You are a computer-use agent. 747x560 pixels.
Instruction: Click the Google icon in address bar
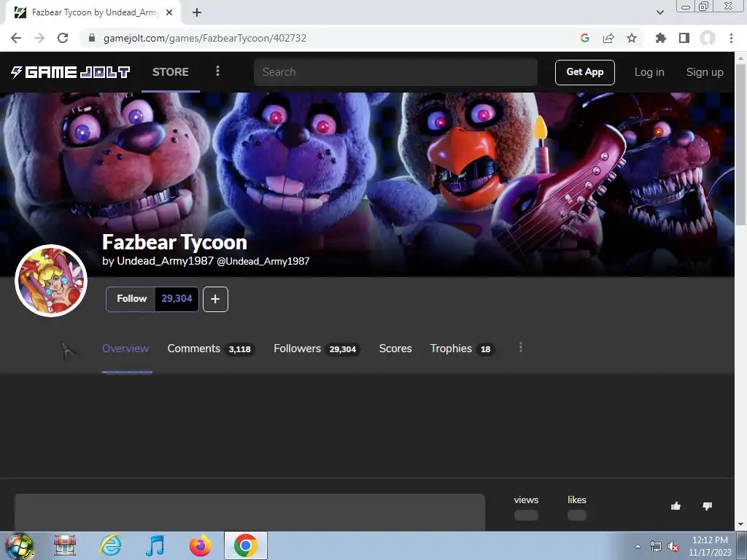(x=585, y=38)
